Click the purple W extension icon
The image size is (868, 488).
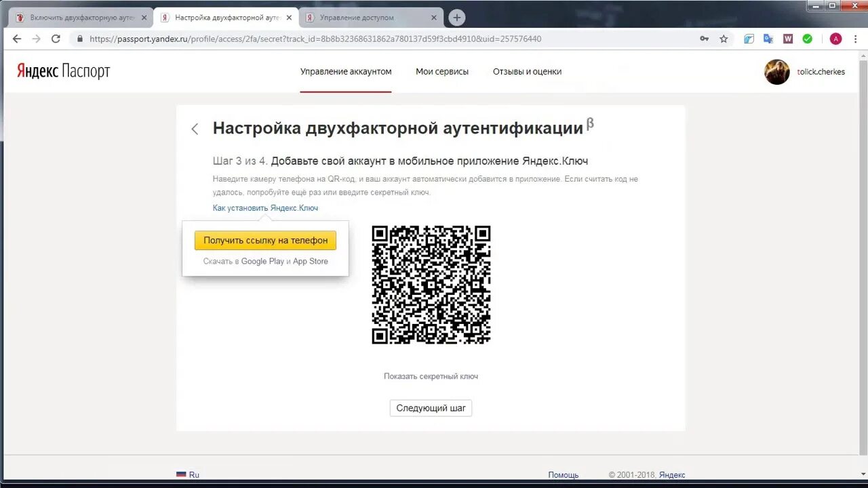[787, 39]
